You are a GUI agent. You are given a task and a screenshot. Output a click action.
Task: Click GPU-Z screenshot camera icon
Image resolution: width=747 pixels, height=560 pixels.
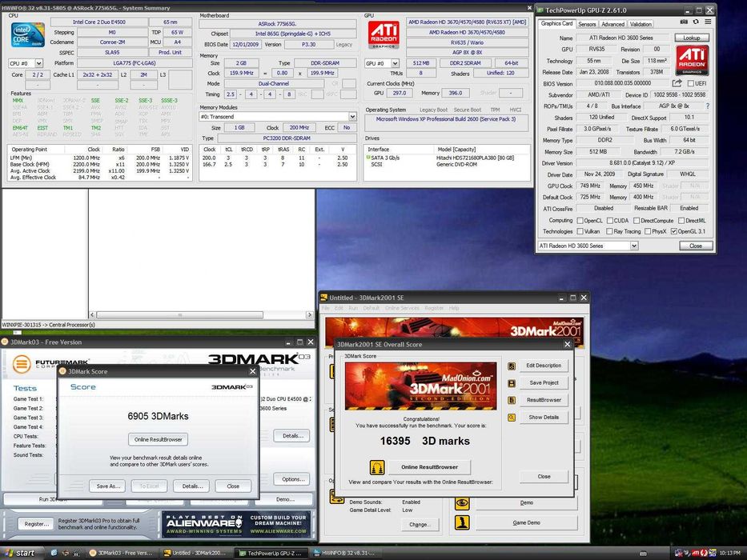(x=684, y=22)
